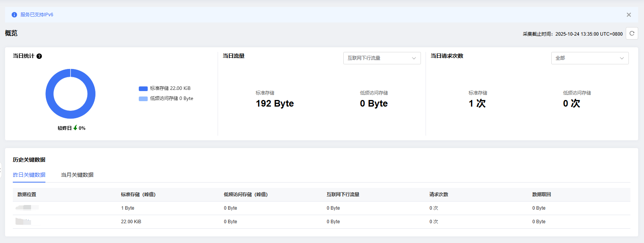Click the 数据位置 column header
The width and height of the screenshot is (644, 243).
27,195
